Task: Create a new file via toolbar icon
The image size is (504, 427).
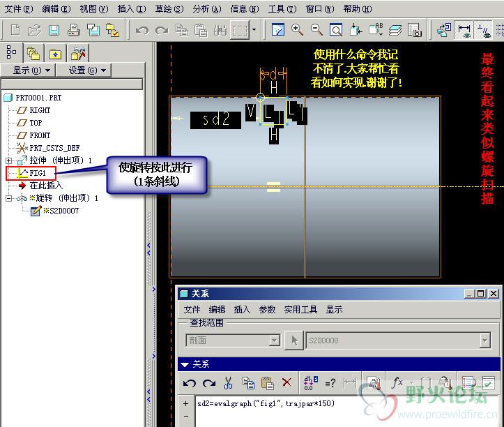Action: point(15,30)
